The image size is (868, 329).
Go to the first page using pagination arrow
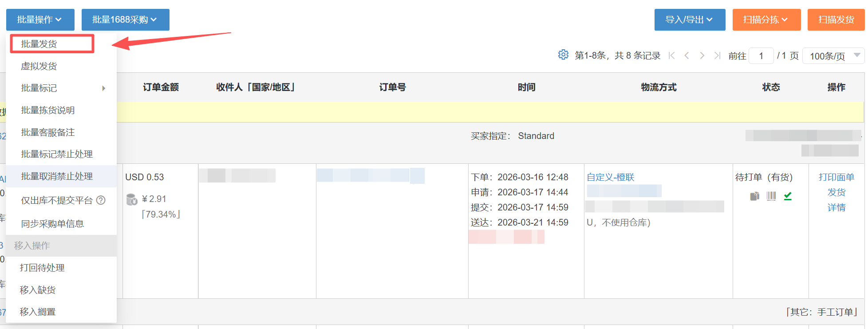pyautogui.click(x=672, y=55)
